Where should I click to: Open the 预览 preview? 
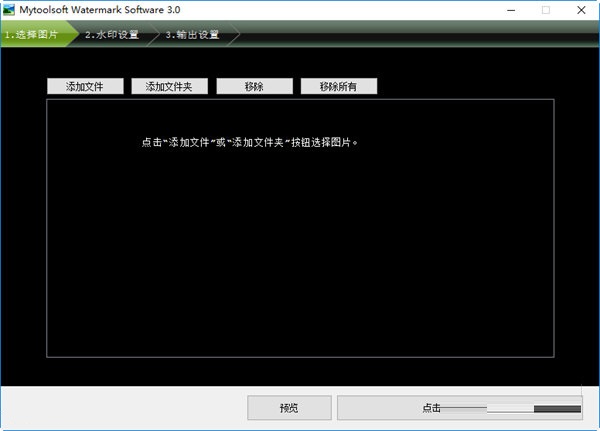click(289, 408)
